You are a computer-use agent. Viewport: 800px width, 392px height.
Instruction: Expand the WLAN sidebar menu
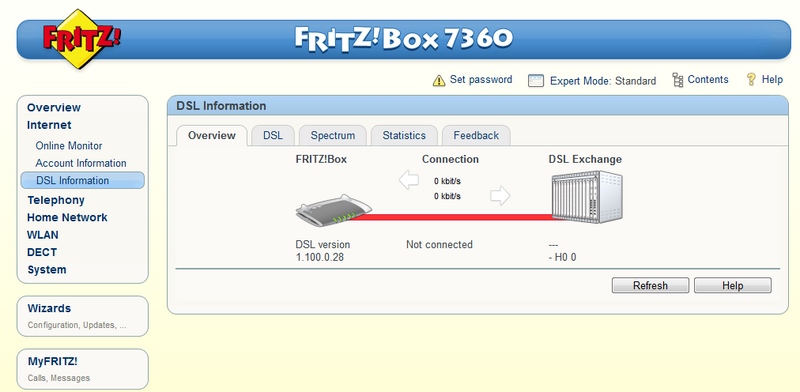click(x=43, y=235)
